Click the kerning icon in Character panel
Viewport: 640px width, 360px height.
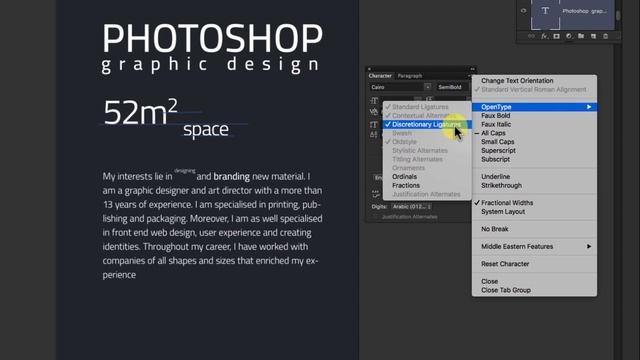pos(373,111)
